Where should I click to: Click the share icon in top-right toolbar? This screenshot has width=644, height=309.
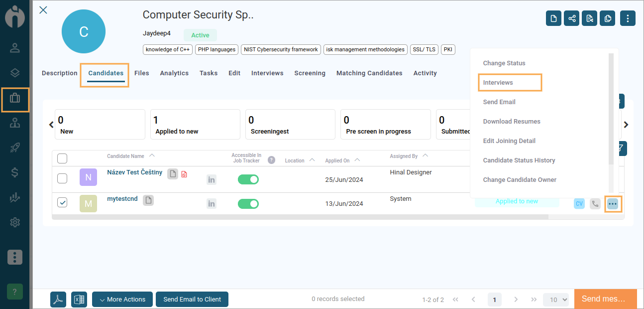572,18
